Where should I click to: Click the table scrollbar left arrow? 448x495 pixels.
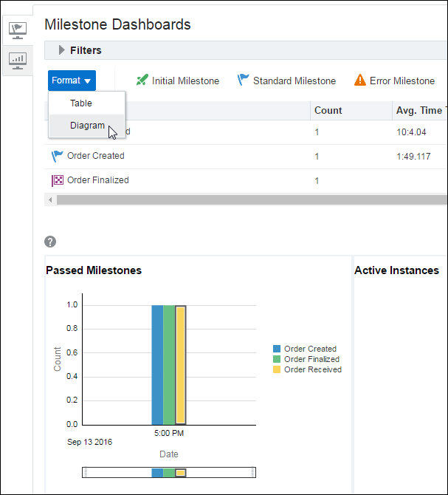pyautogui.click(x=50, y=199)
